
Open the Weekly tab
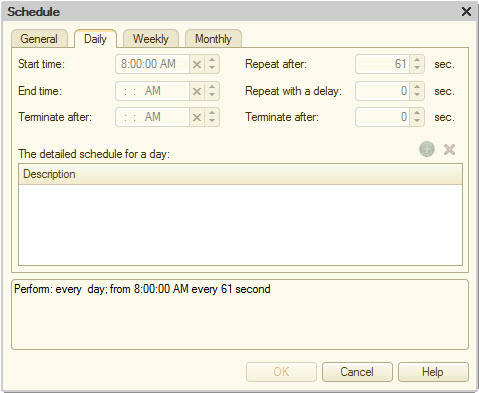(151, 39)
